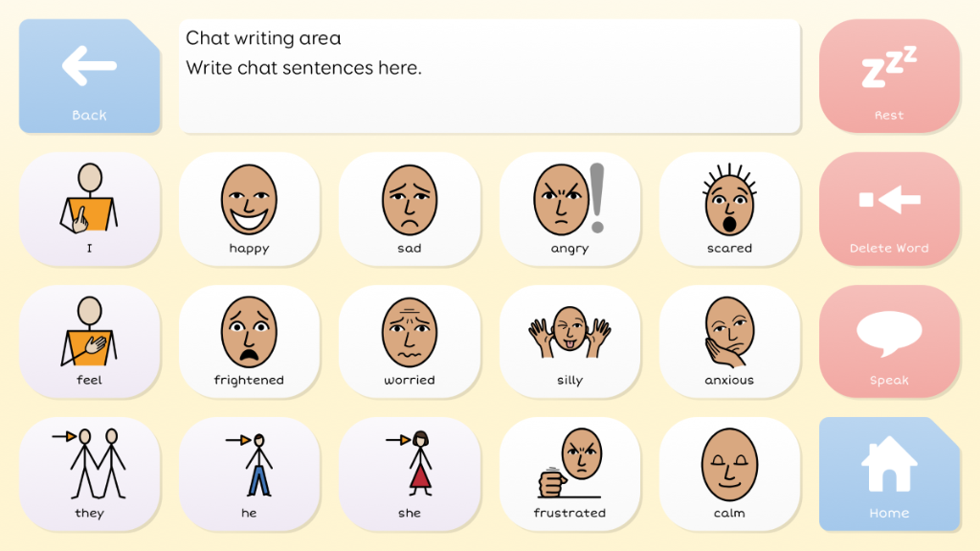This screenshot has width=980, height=551.
Task: Remove last word with Delete Word
Action: [889, 209]
